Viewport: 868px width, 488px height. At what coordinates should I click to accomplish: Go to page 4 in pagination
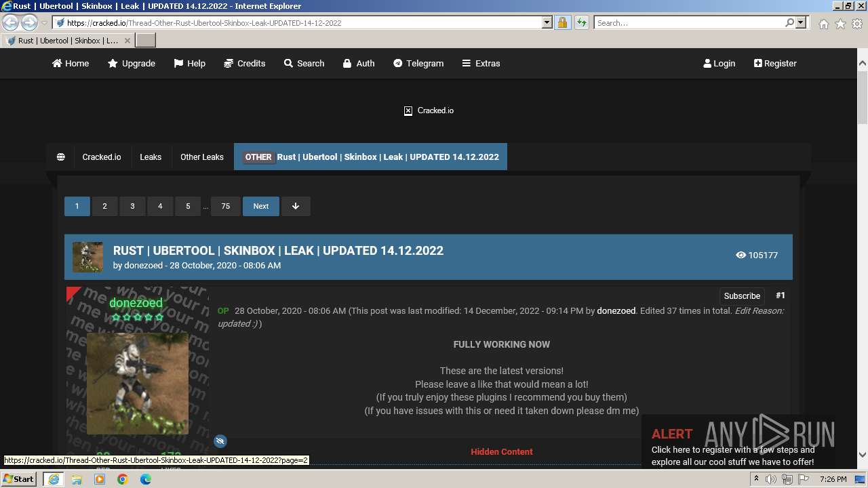160,206
